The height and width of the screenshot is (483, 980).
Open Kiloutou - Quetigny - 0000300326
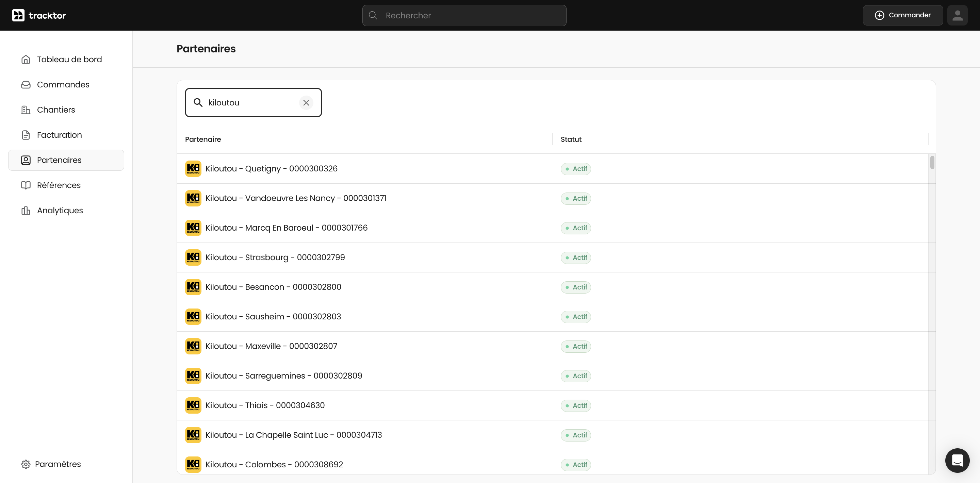click(x=271, y=168)
